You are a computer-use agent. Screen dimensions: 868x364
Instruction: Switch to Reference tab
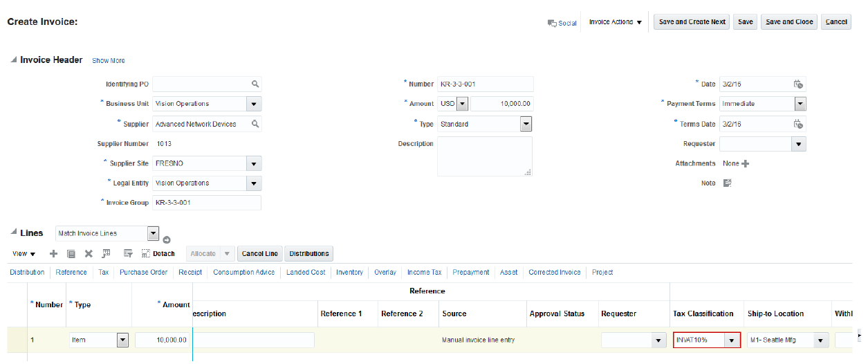[x=71, y=272]
